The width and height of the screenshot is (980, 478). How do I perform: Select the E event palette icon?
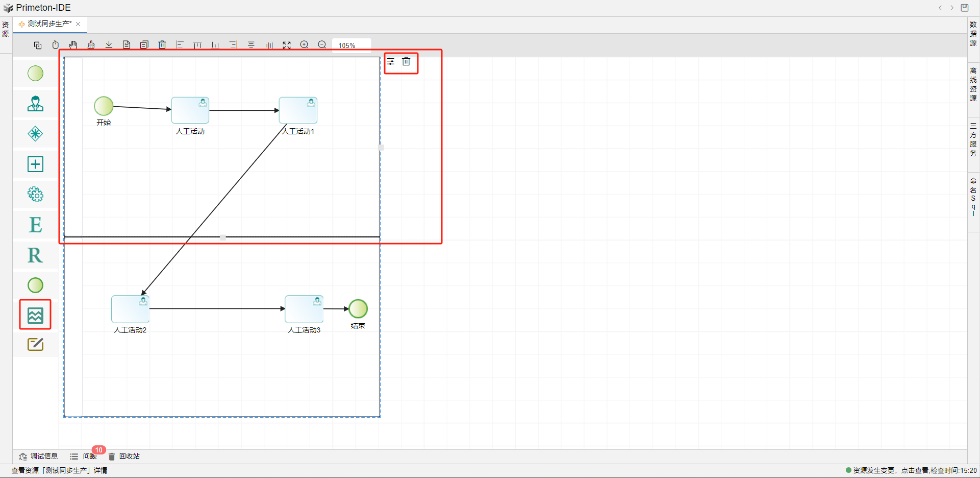[x=35, y=225]
